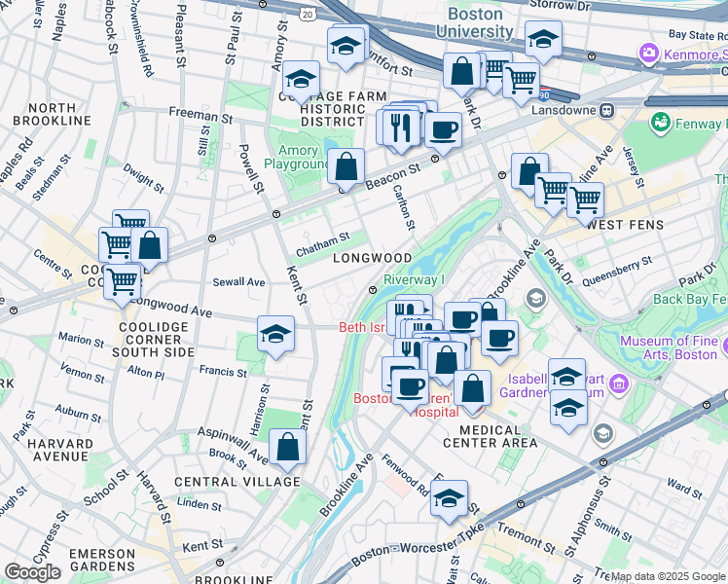Click the WEST FENS neighborhood label
Image resolution: width=728 pixels, height=584 pixels.
tap(625, 225)
